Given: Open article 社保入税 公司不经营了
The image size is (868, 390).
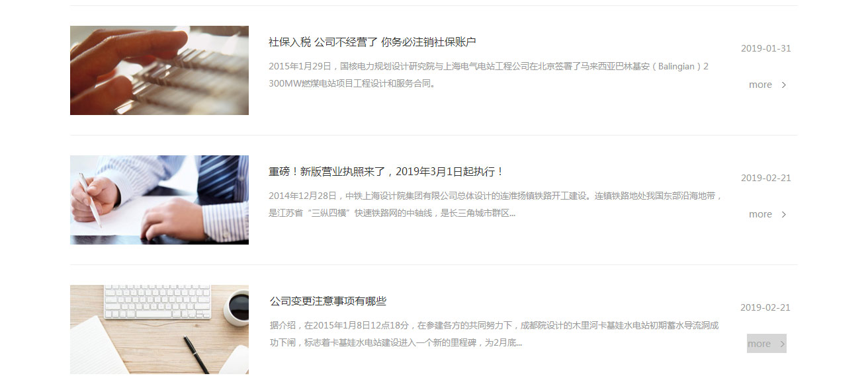Looking at the screenshot, I should coord(372,42).
